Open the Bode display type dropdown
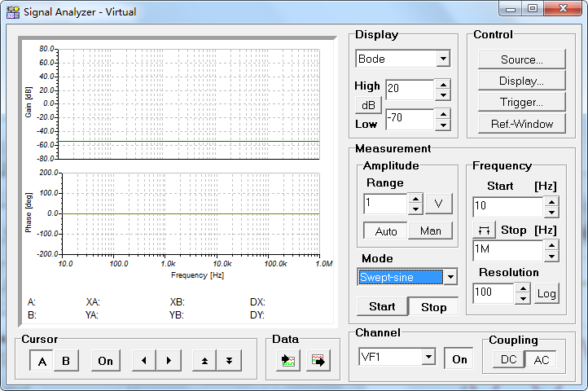 pyautogui.click(x=443, y=59)
